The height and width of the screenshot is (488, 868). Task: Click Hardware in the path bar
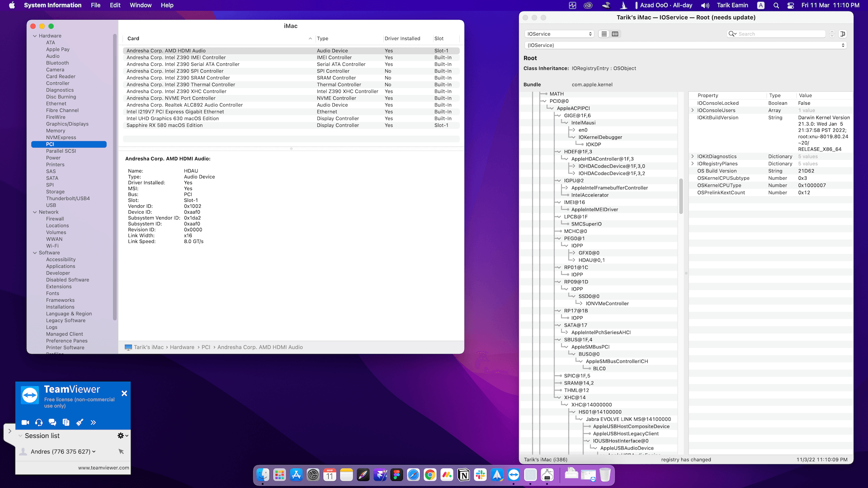(x=182, y=347)
